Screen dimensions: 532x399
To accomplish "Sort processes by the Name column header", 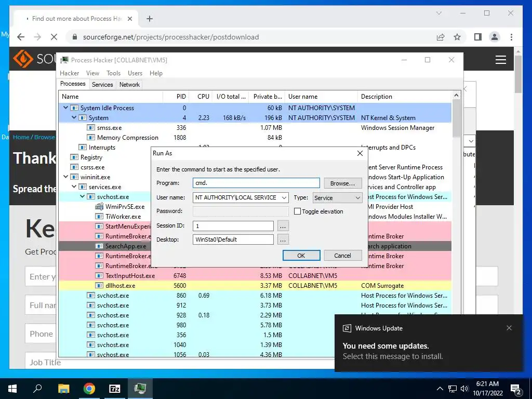I will pyautogui.click(x=111, y=96).
